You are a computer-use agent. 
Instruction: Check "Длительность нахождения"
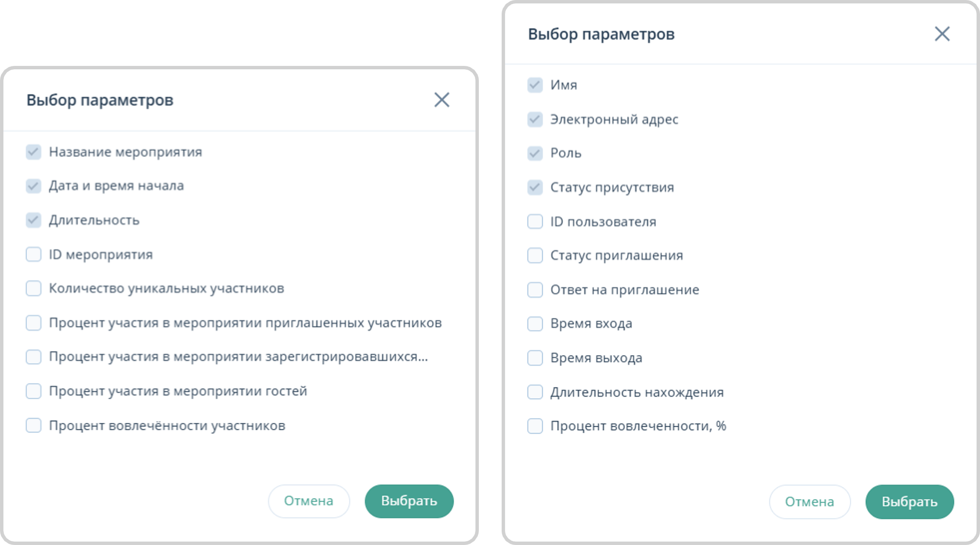(535, 392)
